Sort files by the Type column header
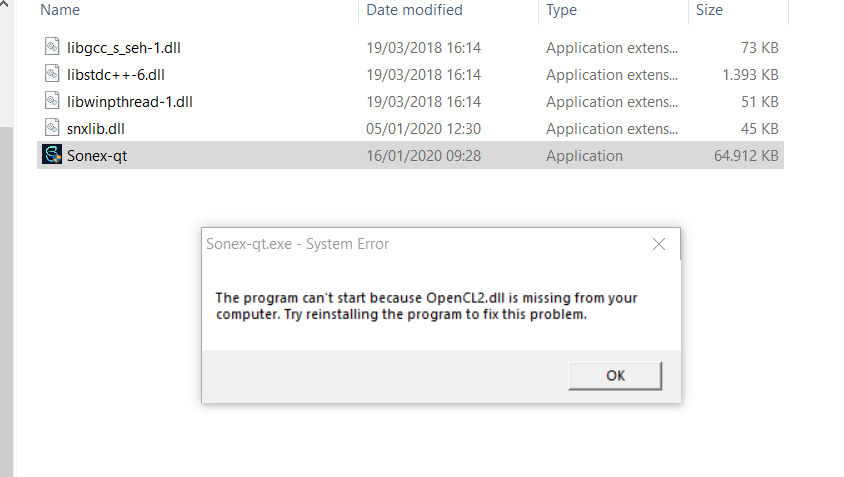844x477 pixels. 561,10
